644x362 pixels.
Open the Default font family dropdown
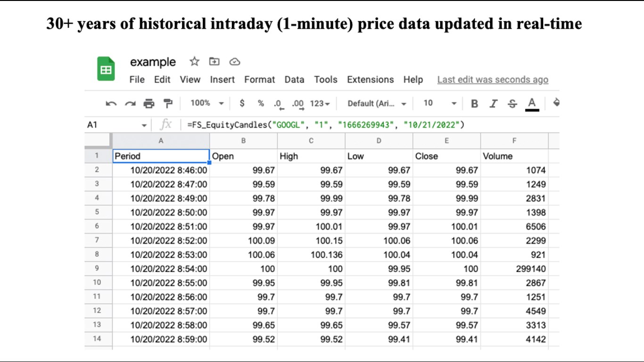(x=377, y=103)
